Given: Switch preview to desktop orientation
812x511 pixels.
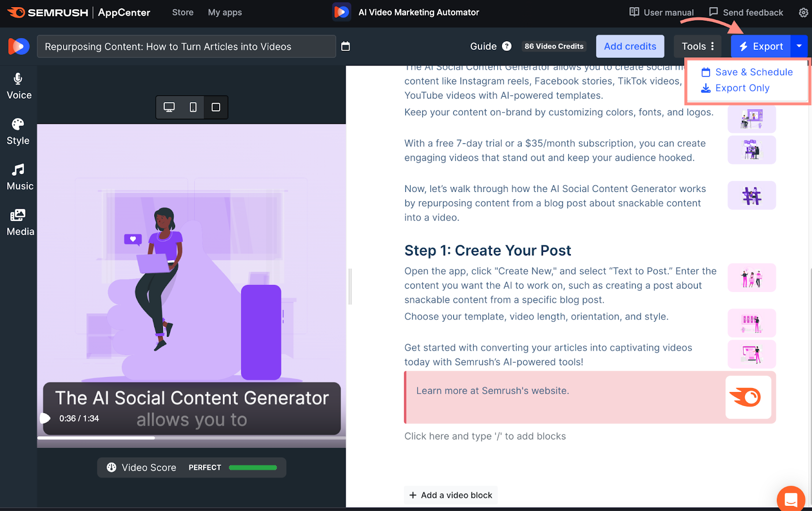Looking at the screenshot, I should coord(169,107).
